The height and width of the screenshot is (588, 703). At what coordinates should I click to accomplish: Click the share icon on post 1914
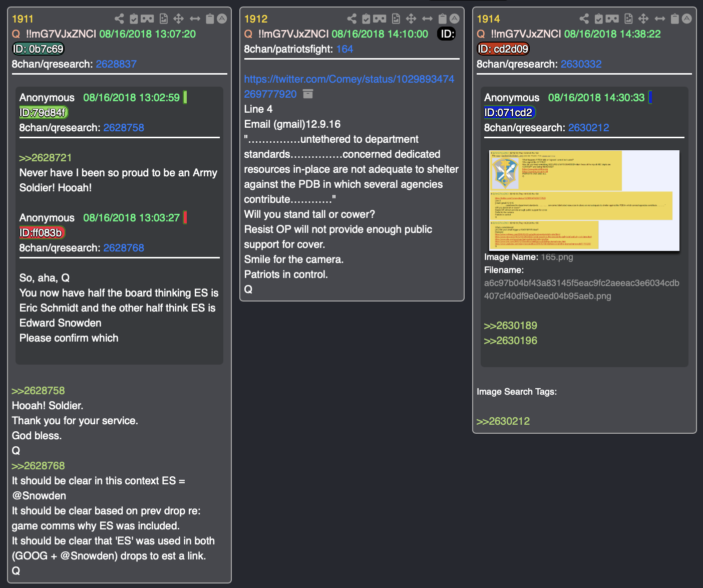(584, 19)
